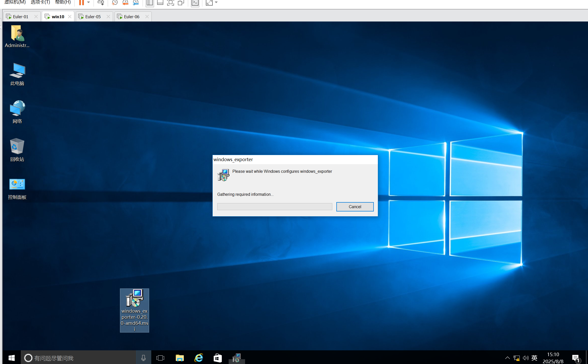Close the Euler-05 tab
Viewport: 588px width, 364px height.
pos(108,17)
